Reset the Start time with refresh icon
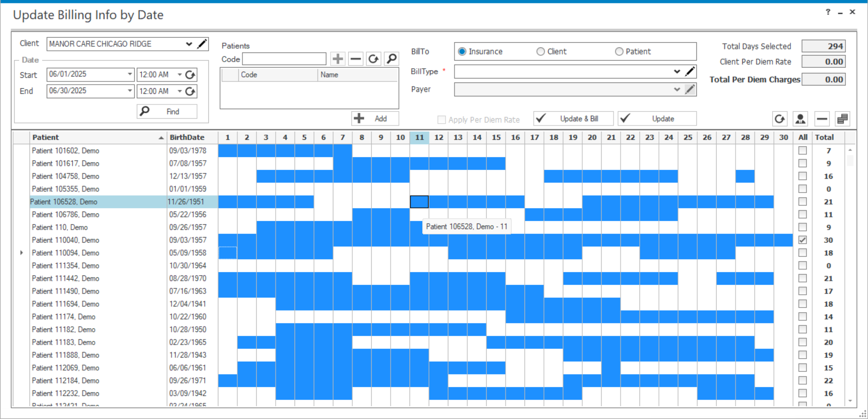The image size is (868, 419). (190, 75)
